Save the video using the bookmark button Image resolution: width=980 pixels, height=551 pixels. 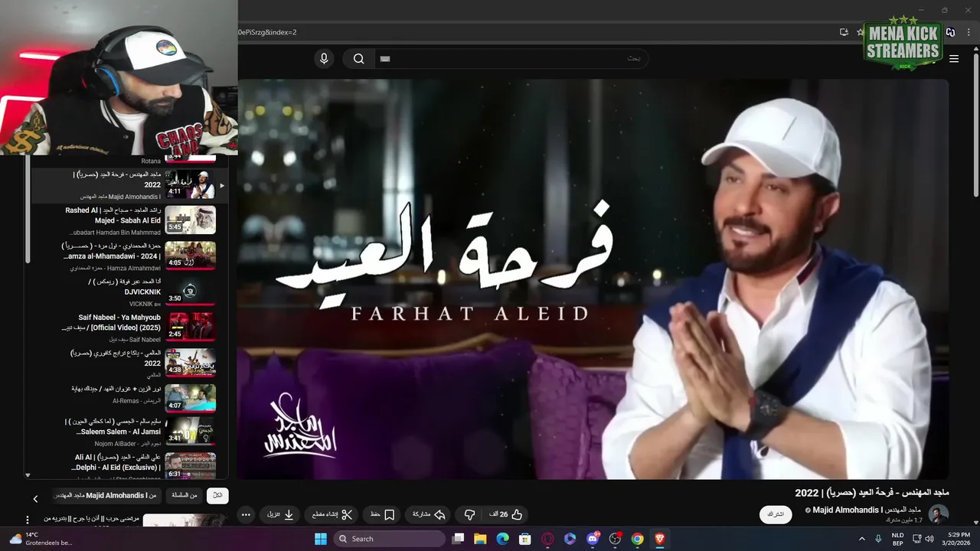pos(383,515)
